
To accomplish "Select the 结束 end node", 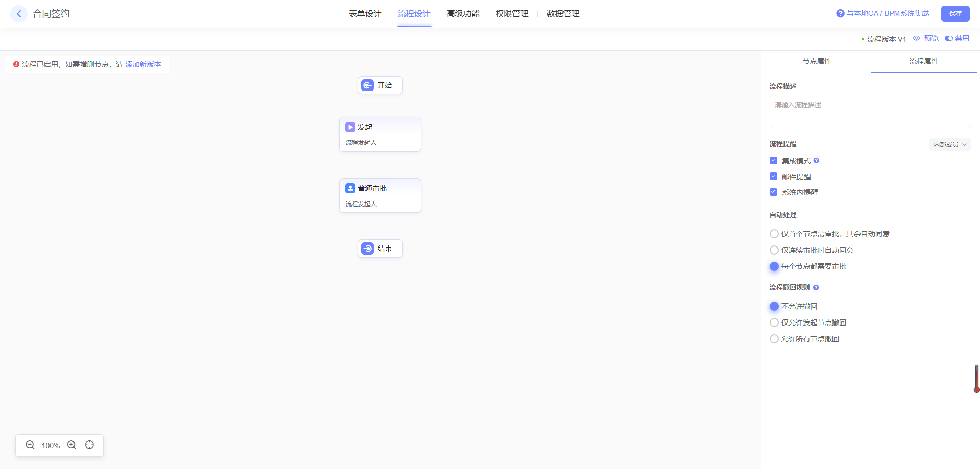I will tap(380, 249).
